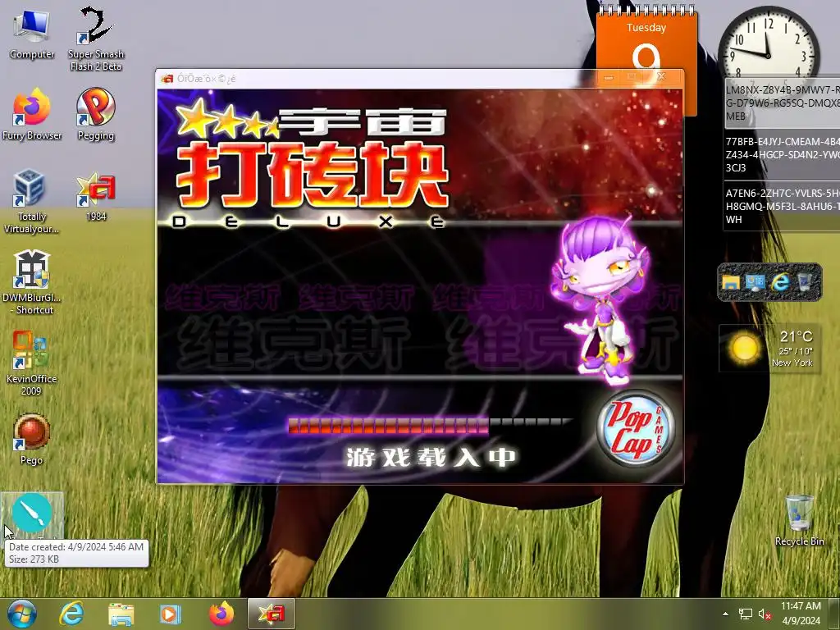Click the PopCap Games logo

(636, 428)
